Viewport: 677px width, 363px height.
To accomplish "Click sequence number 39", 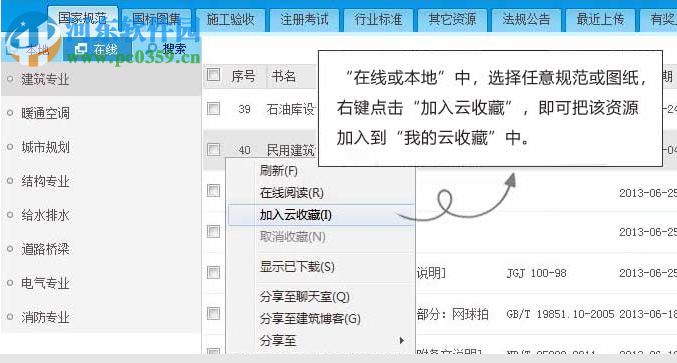I will pos(244,109).
